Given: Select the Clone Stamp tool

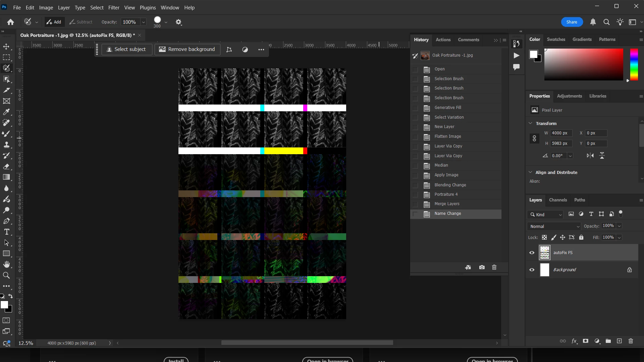Looking at the screenshot, I should click(6, 145).
